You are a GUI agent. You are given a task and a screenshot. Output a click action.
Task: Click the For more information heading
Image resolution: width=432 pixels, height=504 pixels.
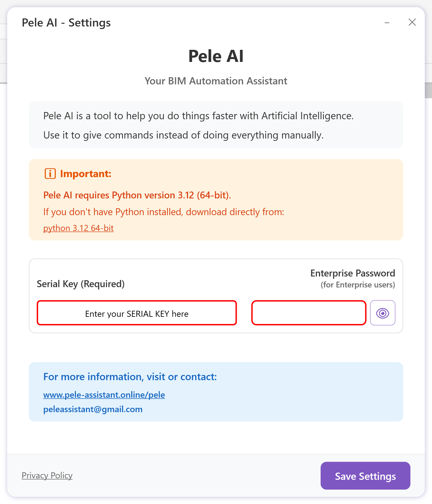click(130, 377)
